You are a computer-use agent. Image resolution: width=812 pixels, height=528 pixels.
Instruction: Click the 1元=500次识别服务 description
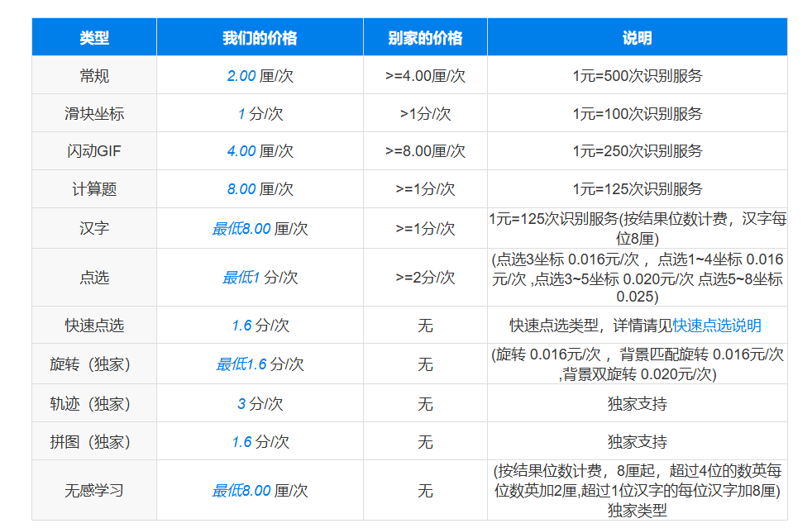[x=637, y=75]
